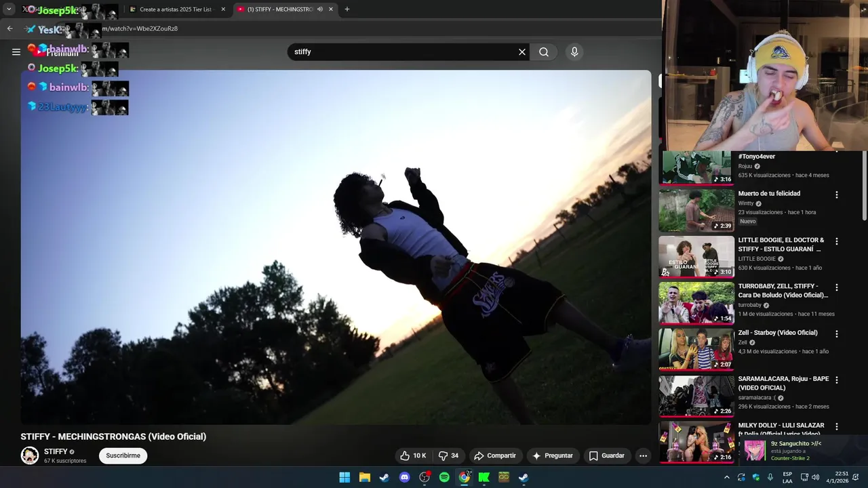868x488 pixels.
Task: Click the Wintty channel name
Action: click(x=746, y=203)
